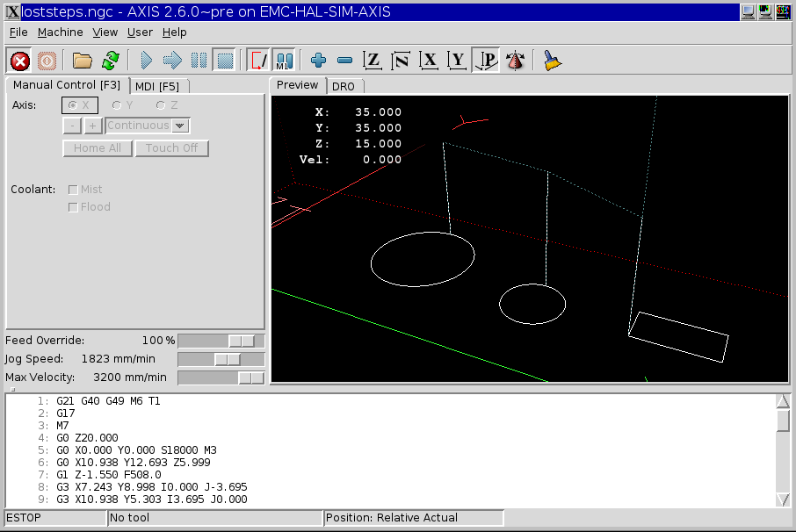Click 'Position: Relative Actual' status entry
The width and height of the screenshot is (796, 532).
[414, 518]
